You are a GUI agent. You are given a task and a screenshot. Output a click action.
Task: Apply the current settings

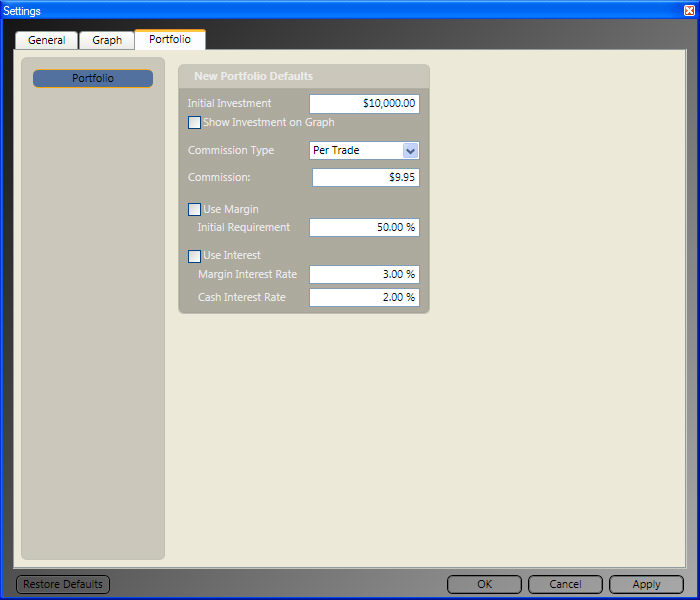tap(646, 584)
